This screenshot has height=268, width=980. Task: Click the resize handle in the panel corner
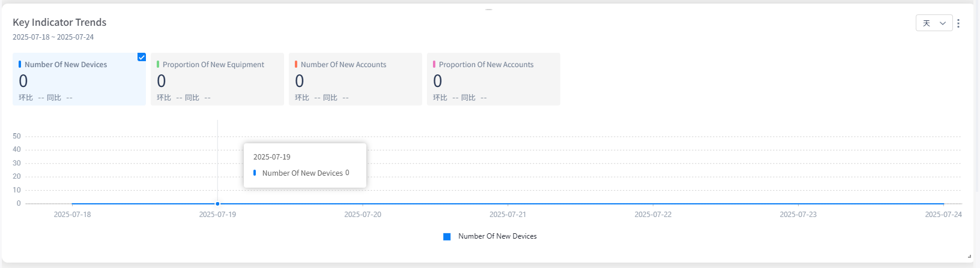[x=969, y=256]
